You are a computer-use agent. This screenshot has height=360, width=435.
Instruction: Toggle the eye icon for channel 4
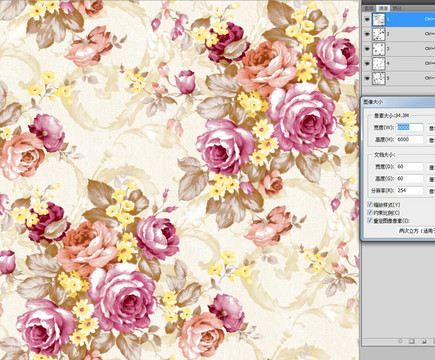tap(367, 64)
